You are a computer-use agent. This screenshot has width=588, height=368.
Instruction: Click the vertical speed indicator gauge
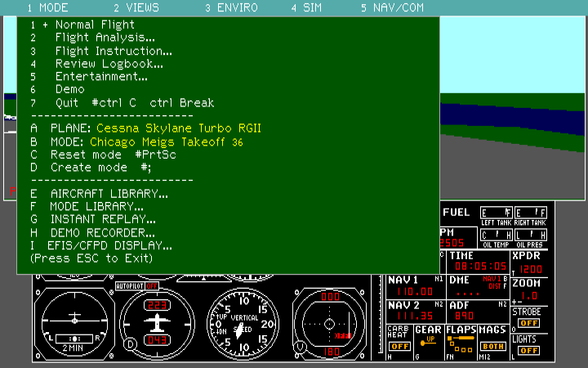coord(243,324)
